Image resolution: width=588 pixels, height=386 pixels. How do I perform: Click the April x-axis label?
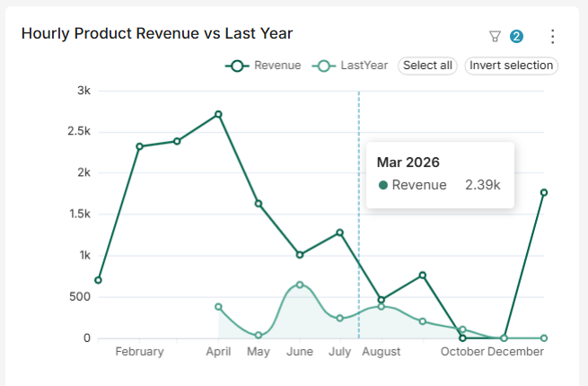coord(218,352)
